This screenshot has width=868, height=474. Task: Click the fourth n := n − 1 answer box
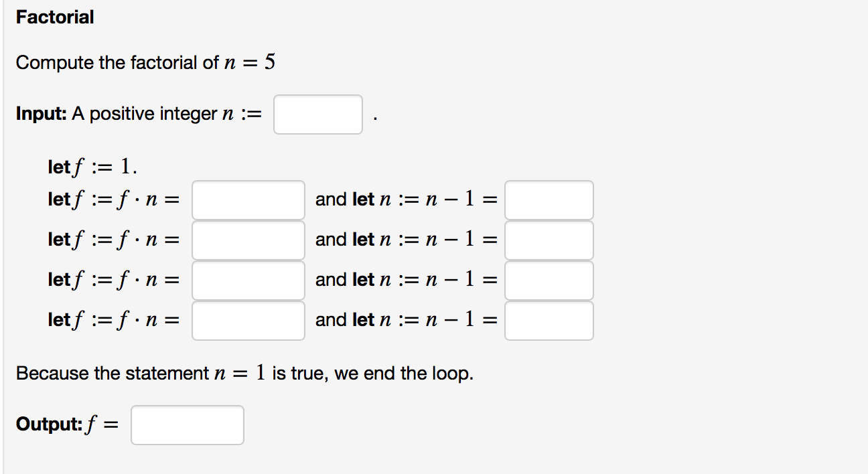pos(549,320)
